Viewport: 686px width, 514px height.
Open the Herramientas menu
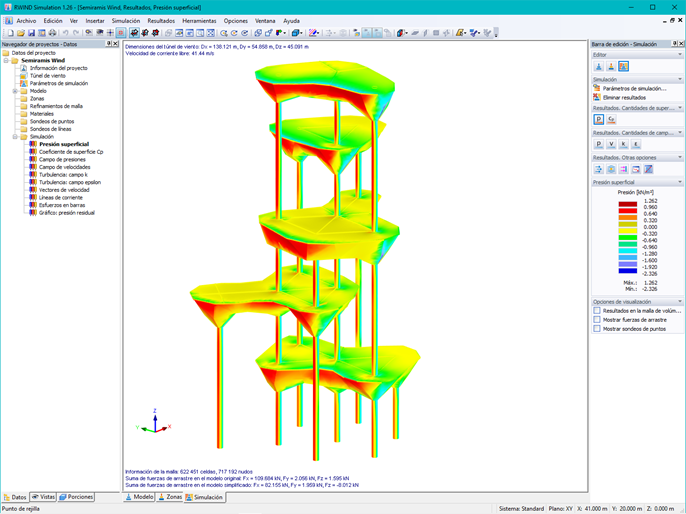(199, 21)
